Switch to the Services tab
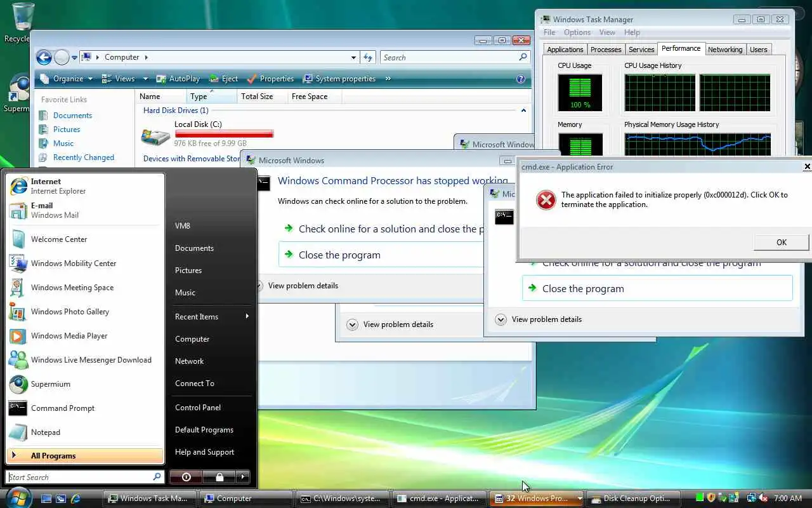Image resolution: width=812 pixels, height=508 pixels. [641, 50]
